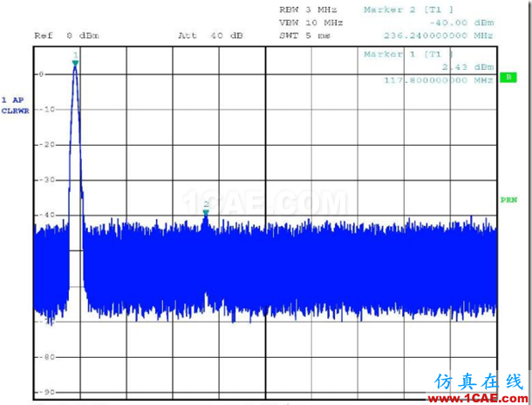Select the RBW 3 MHz readout
Viewport: 532px width, 405px height.
[308, 10]
